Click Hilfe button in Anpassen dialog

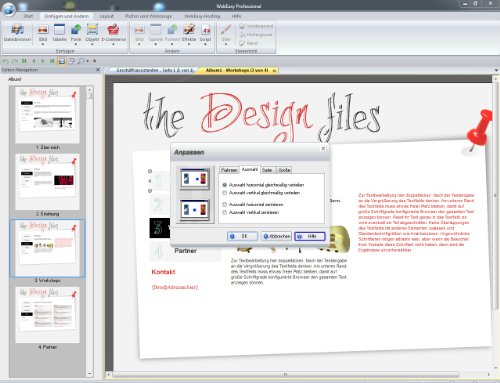(310, 236)
